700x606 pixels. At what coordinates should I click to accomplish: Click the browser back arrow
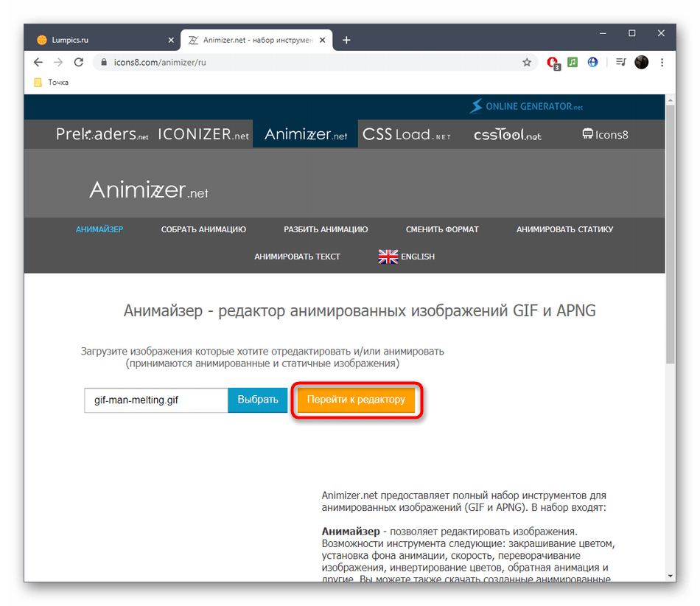[x=38, y=62]
